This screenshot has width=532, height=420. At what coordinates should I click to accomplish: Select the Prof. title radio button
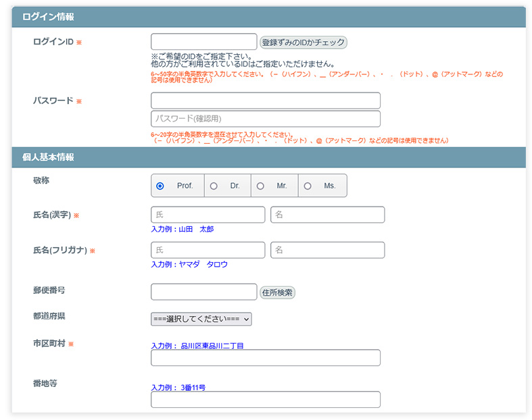coord(160,186)
